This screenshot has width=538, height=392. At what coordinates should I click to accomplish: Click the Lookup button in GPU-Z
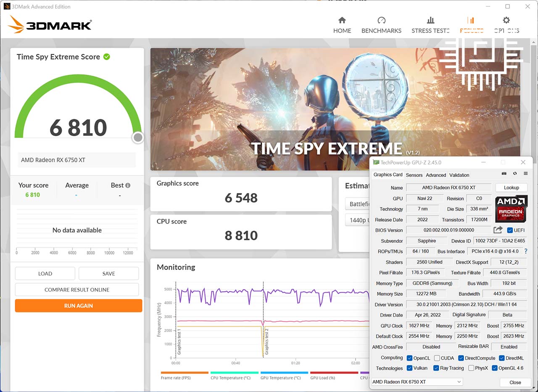coord(512,188)
